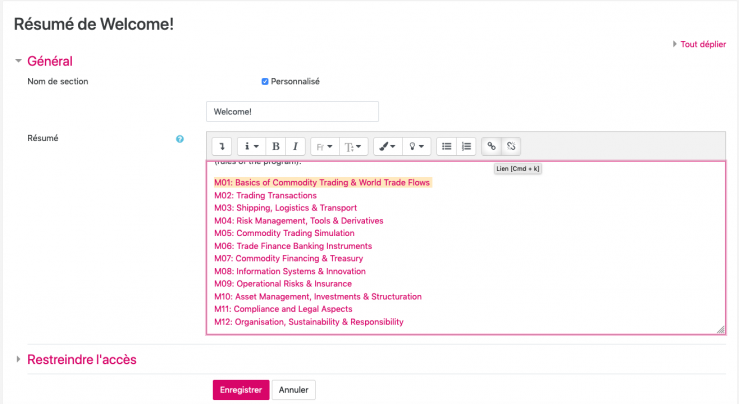Open the paragraph style dropdown
Viewport: 739px width, 404px height.
coord(251,146)
